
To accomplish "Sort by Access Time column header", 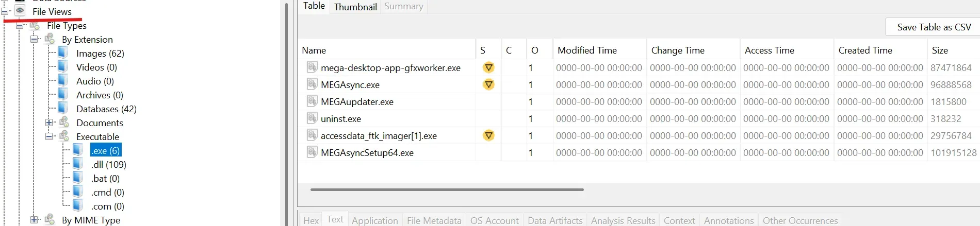I will click(787, 50).
